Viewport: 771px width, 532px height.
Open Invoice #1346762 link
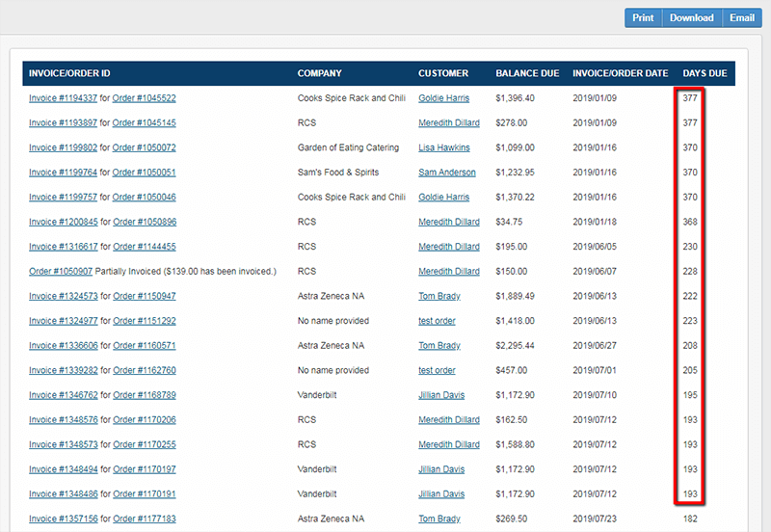click(x=63, y=395)
